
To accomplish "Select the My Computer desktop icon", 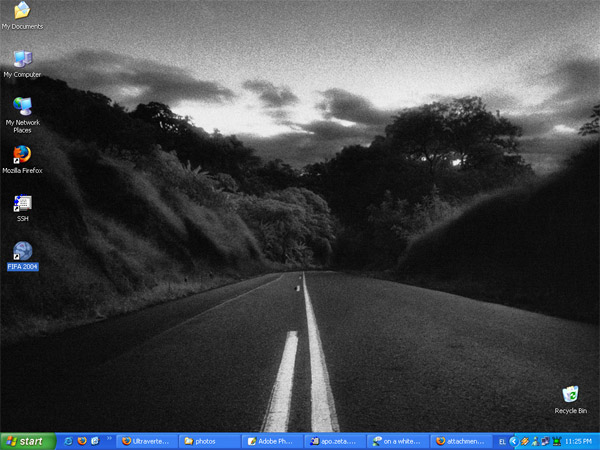I will (22, 61).
